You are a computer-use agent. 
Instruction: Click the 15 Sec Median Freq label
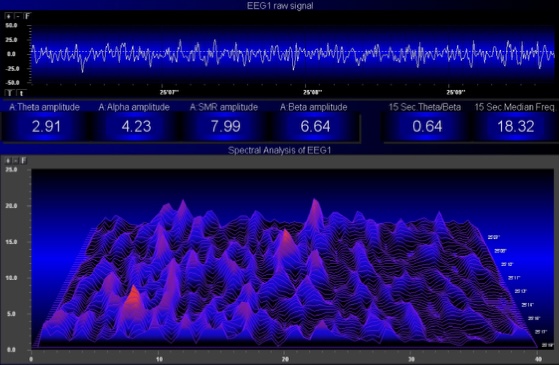coord(515,107)
